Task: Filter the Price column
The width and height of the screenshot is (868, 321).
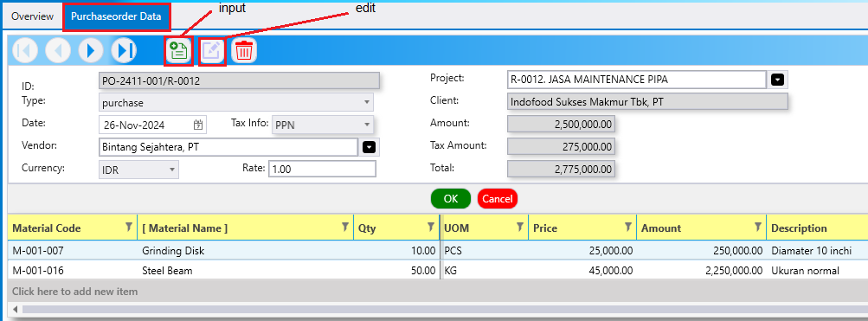Action: 628,227
